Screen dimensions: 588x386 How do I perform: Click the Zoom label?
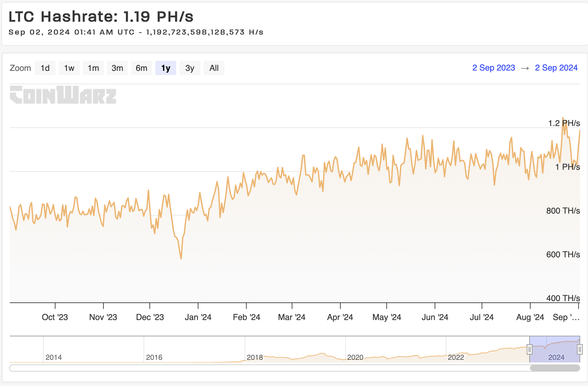click(20, 68)
